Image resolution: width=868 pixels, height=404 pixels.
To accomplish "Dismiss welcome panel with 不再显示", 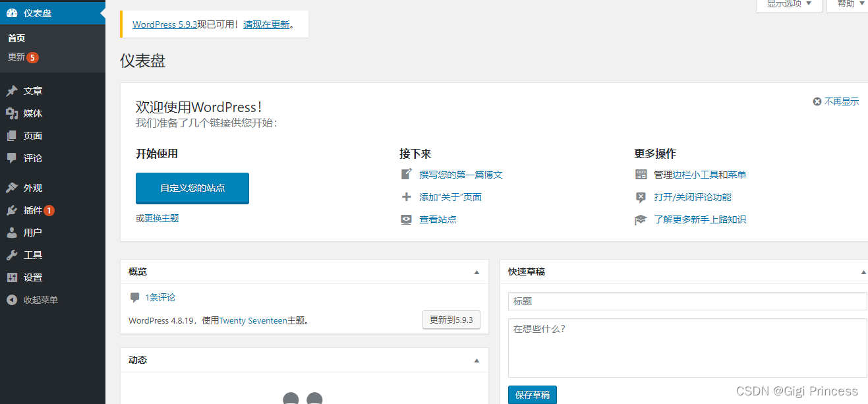I will (x=836, y=101).
